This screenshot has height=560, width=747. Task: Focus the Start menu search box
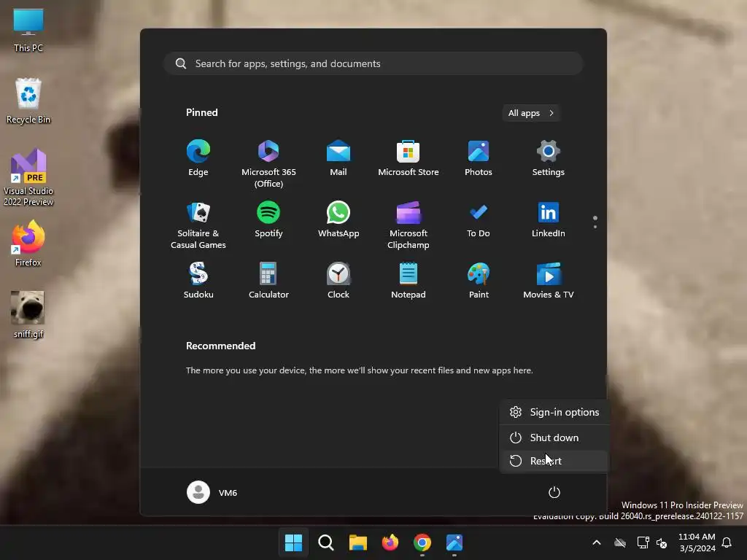click(x=373, y=63)
